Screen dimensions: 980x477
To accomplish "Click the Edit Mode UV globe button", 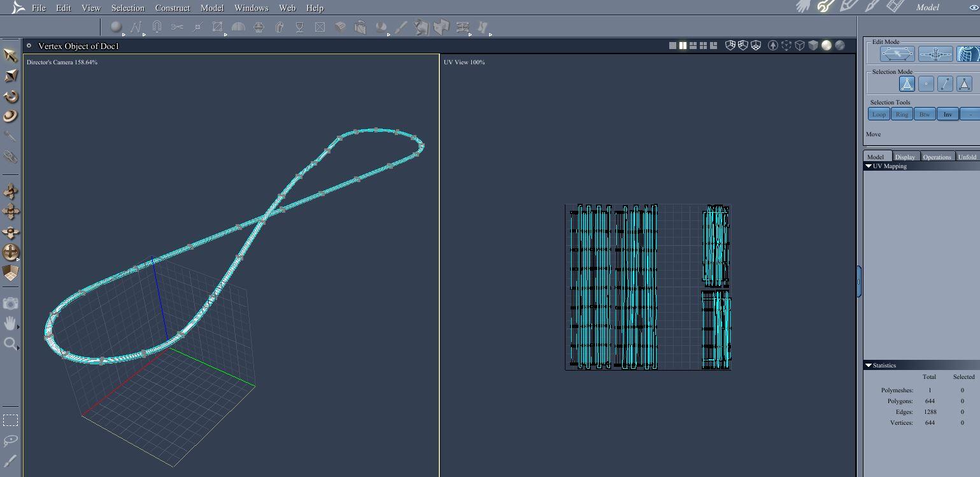I will click(x=968, y=54).
